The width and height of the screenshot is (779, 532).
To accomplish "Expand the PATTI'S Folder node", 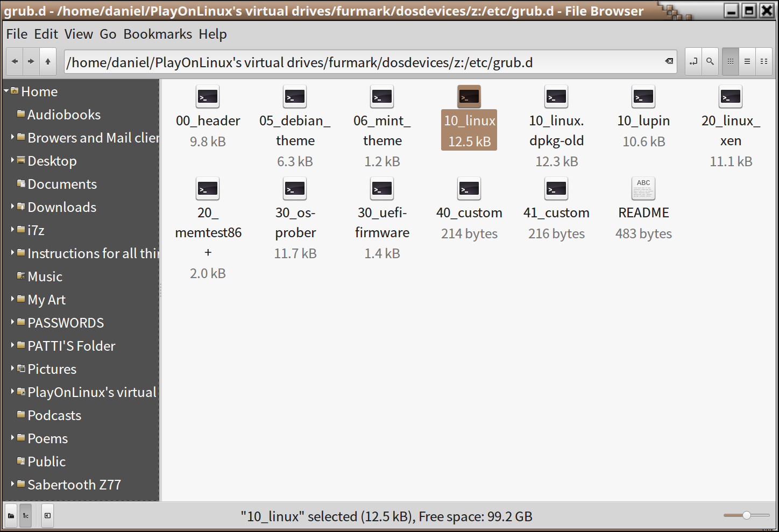I will [x=12, y=345].
